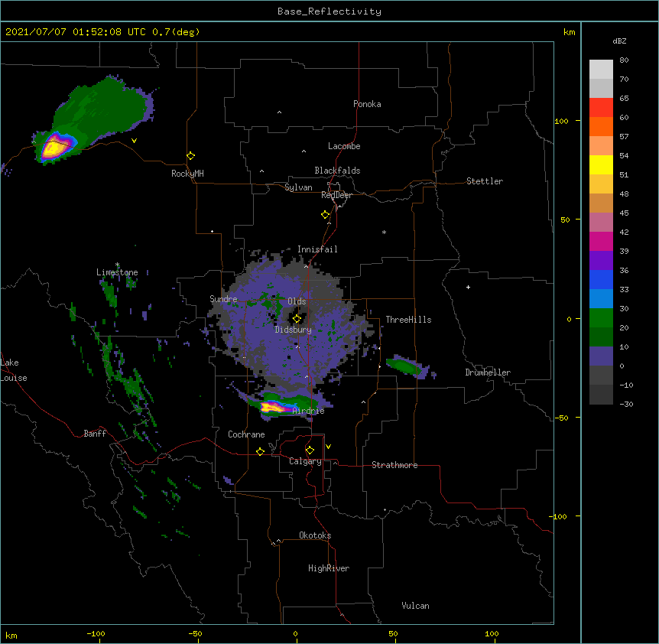Select the Stettler town label

pyautogui.click(x=485, y=181)
